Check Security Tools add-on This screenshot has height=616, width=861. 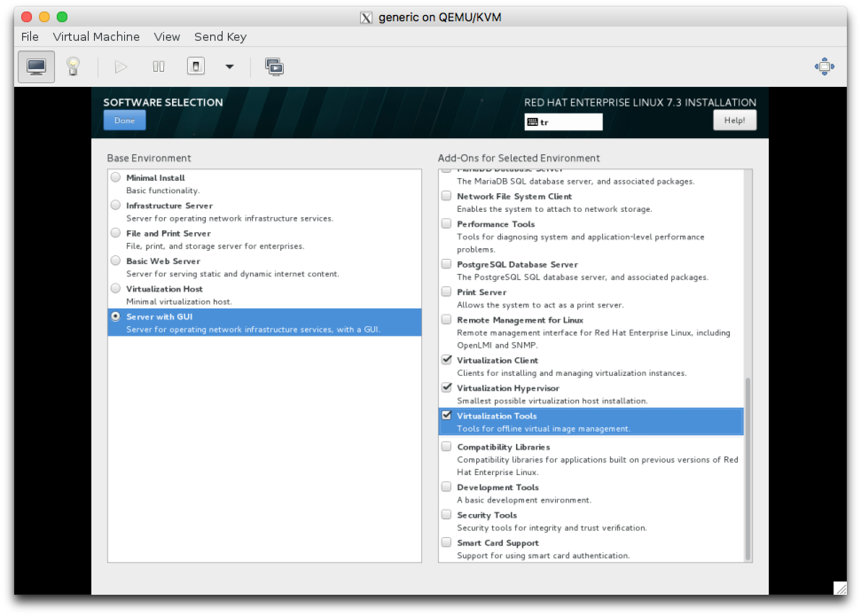(446, 515)
